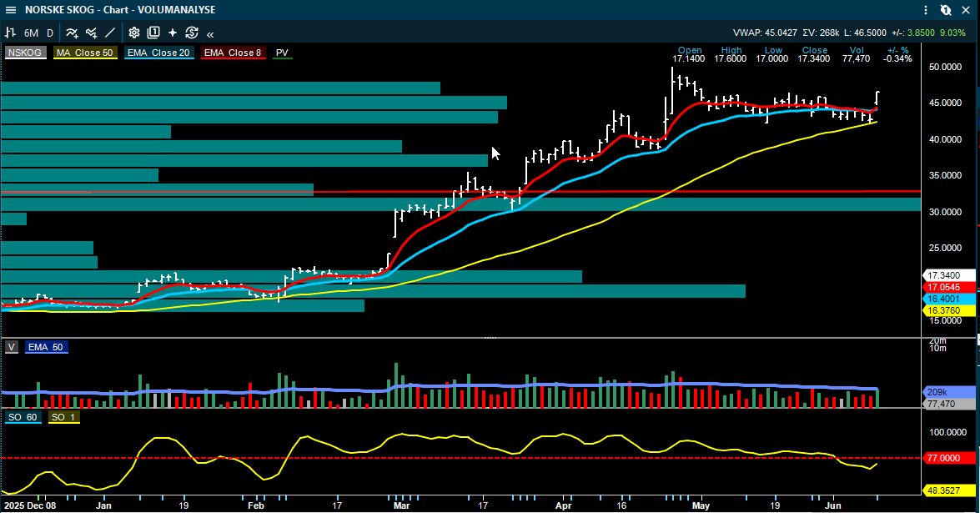The height and width of the screenshot is (513, 980).
Task: Click the VWAP: 45.0427 readout
Action: tap(765, 33)
